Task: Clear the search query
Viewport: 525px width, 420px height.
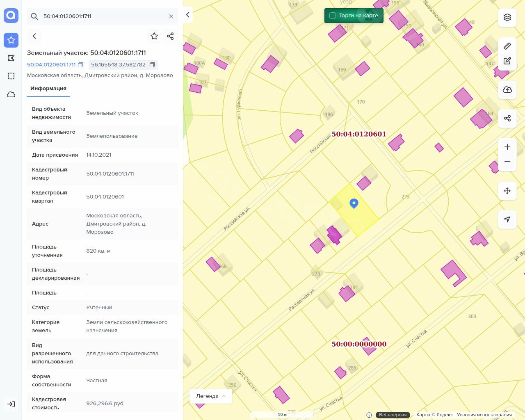Action: (171, 16)
